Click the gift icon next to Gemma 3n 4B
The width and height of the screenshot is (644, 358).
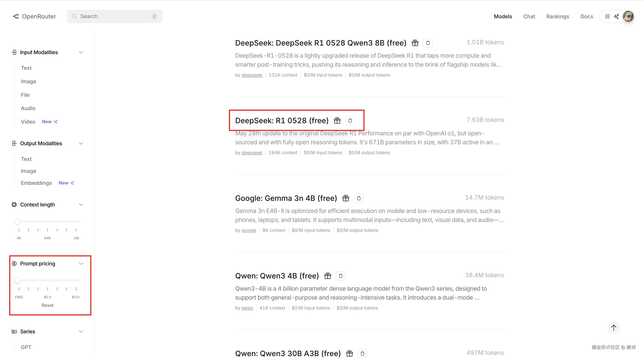pyautogui.click(x=346, y=198)
